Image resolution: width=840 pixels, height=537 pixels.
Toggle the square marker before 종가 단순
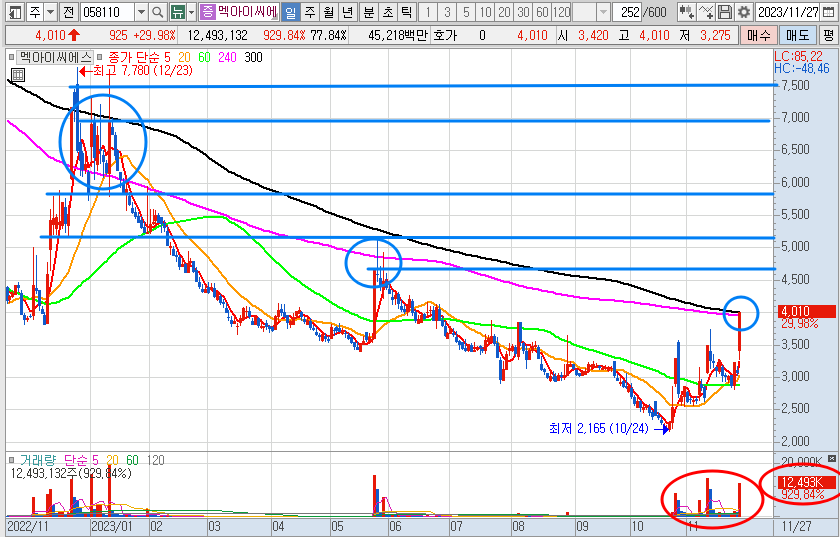coord(100,57)
